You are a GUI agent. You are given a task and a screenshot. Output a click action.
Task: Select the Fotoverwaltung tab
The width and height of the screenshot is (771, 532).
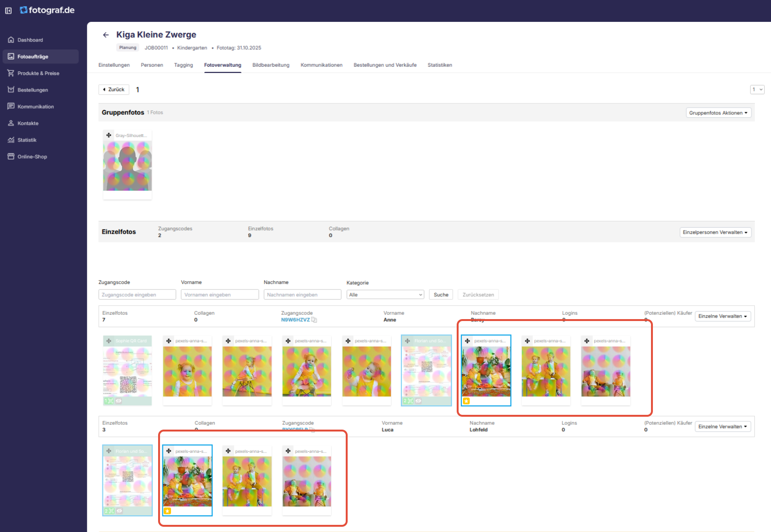[x=223, y=65]
